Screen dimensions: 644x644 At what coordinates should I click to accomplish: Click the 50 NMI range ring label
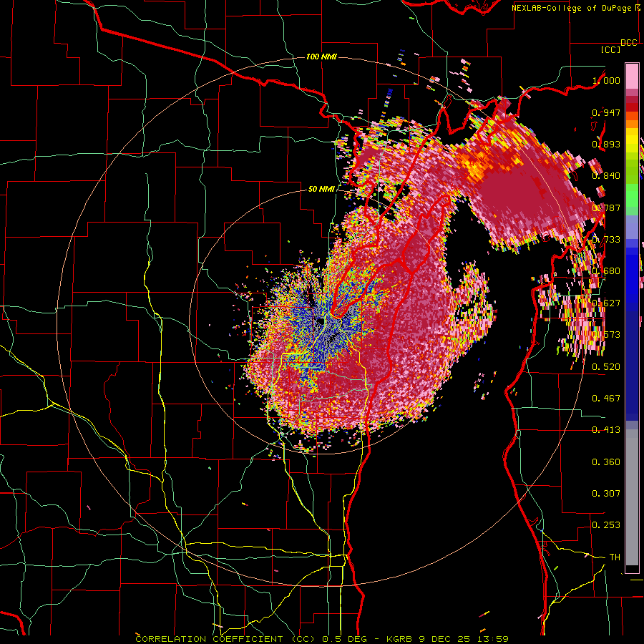point(321,189)
